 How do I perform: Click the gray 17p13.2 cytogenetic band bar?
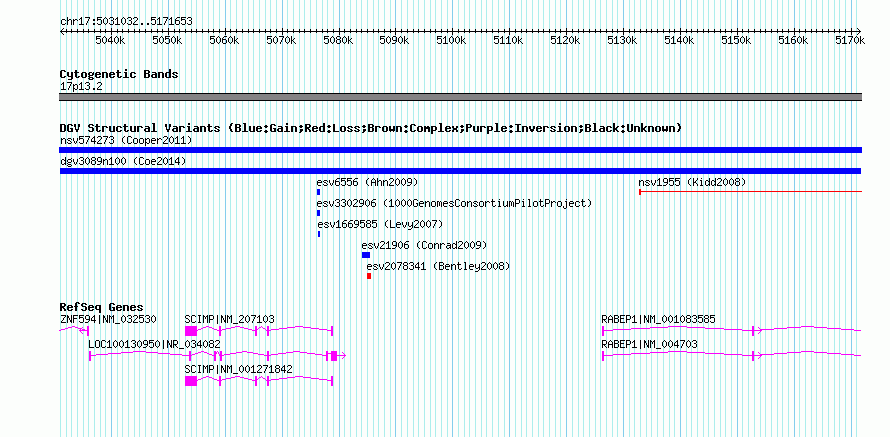(x=460, y=97)
